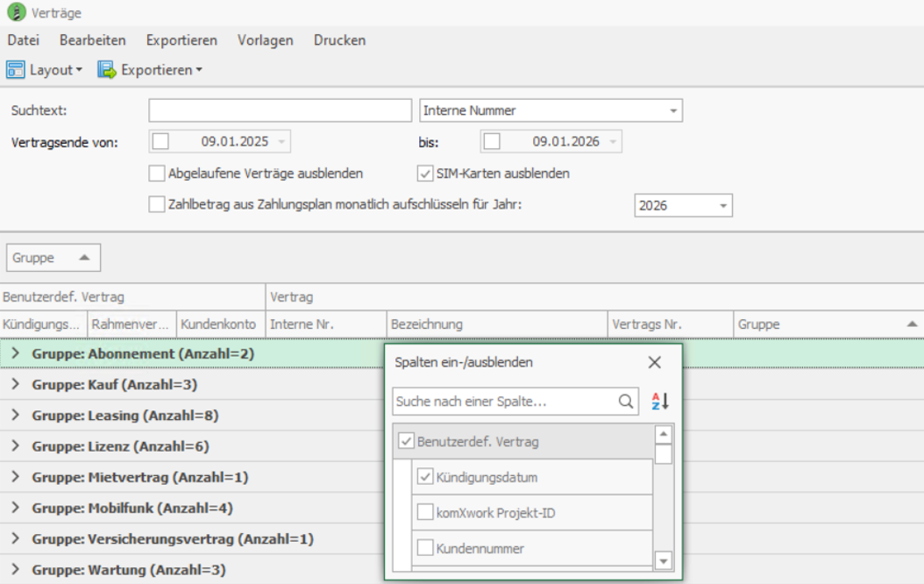Click the Suchtext input field
Viewport: 924px width, 584px height.
pyautogui.click(x=281, y=110)
